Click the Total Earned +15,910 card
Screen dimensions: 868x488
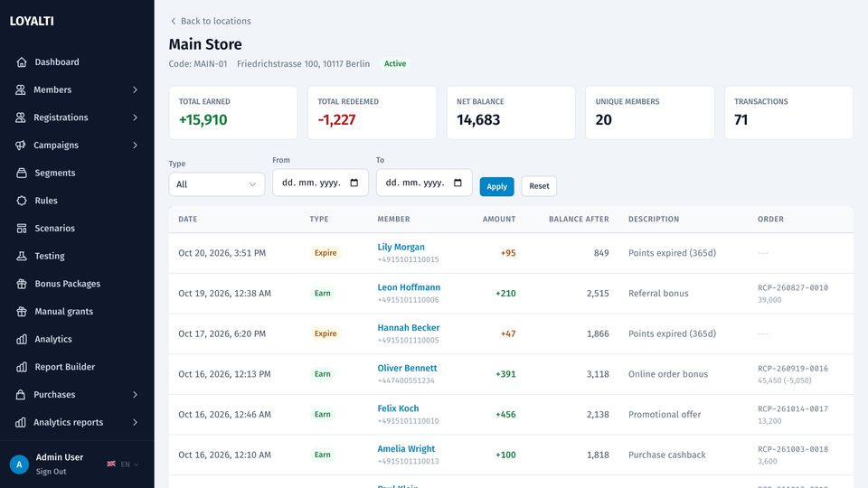[x=233, y=112]
